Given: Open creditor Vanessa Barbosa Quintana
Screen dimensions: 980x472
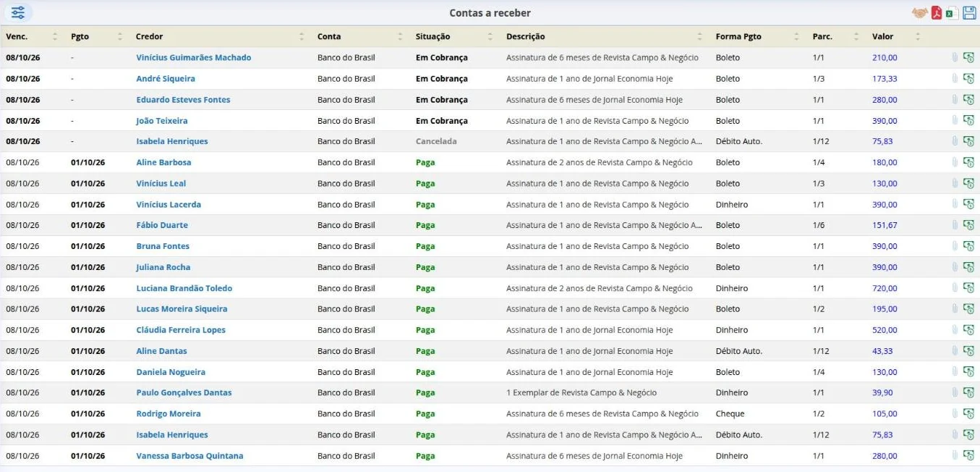Looking at the screenshot, I should click(x=189, y=456).
